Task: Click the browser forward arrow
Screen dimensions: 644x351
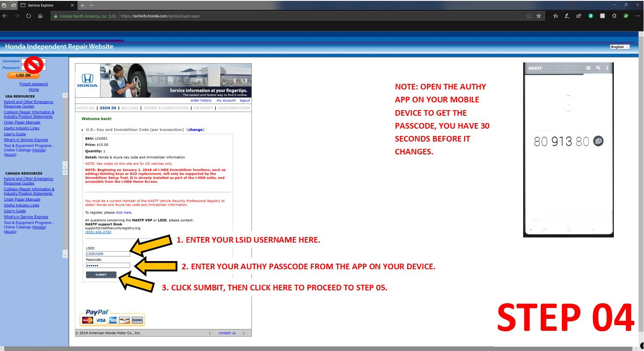Action: tap(16, 16)
